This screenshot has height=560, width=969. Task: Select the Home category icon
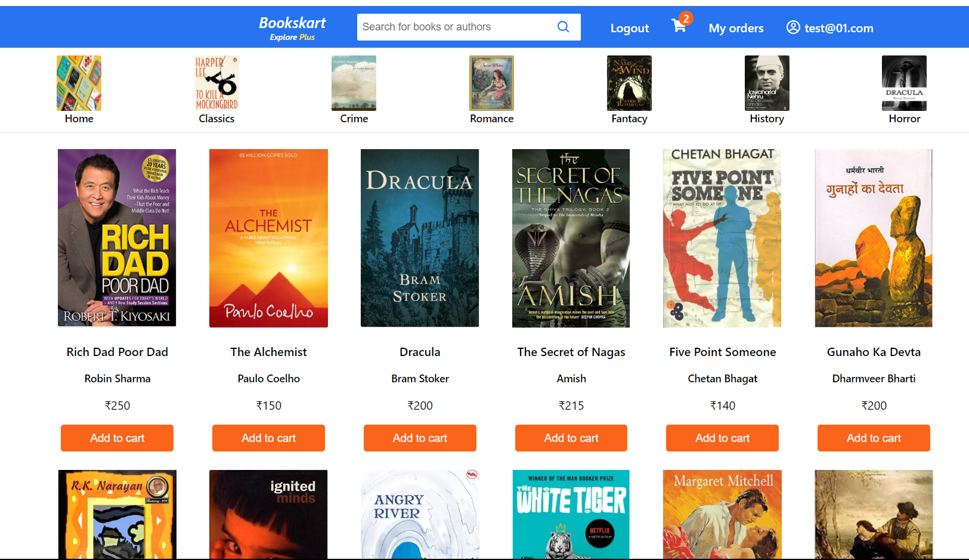(79, 83)
